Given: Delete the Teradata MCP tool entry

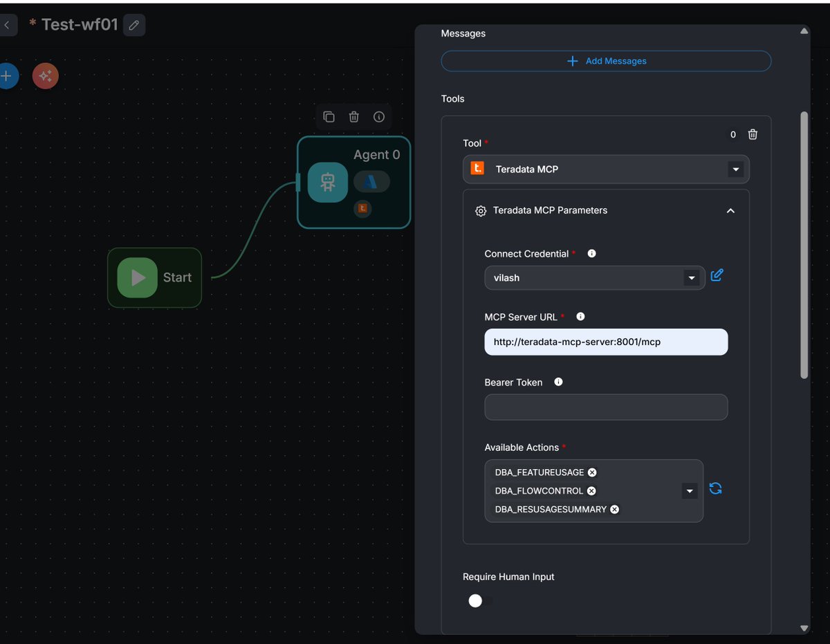Looking at the screenshot, I should pos(753,135).
